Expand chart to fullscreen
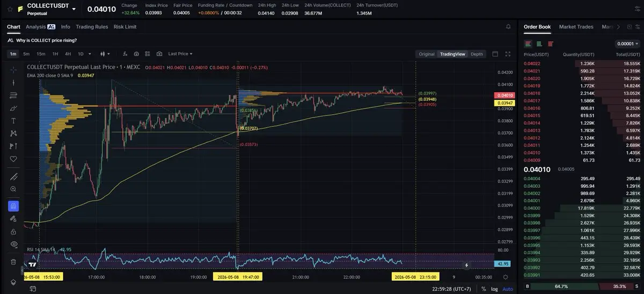The image size is (644, 294). pos(508,54)
